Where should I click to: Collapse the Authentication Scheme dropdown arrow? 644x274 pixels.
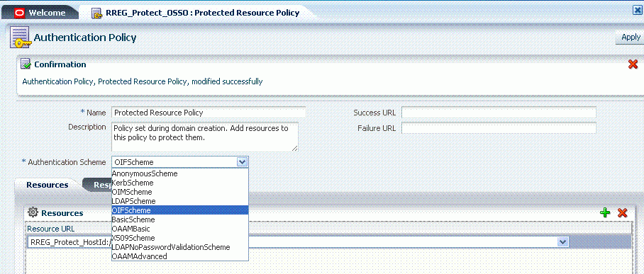click(242, 162)
